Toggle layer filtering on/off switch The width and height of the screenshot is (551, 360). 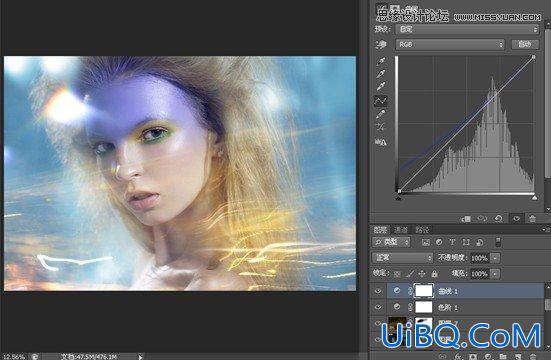pos(498,242)
